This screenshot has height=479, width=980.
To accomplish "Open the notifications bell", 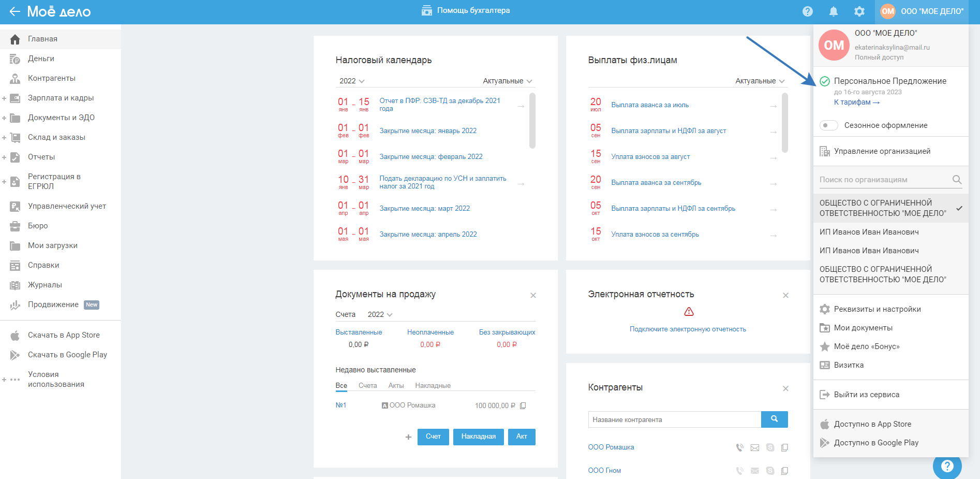I will (x=834, y=11).
